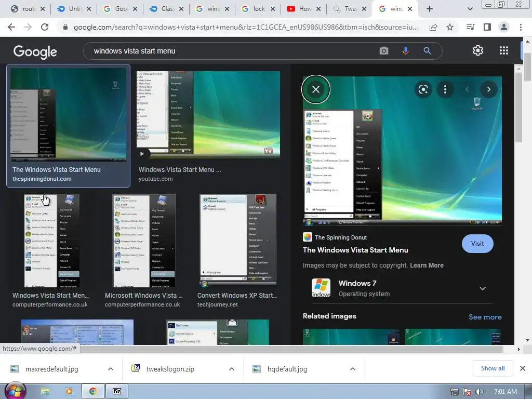The height and width of the screenshot is (399, 532).
Task: Open the Google logo homepage link
Action: [35, 51]
